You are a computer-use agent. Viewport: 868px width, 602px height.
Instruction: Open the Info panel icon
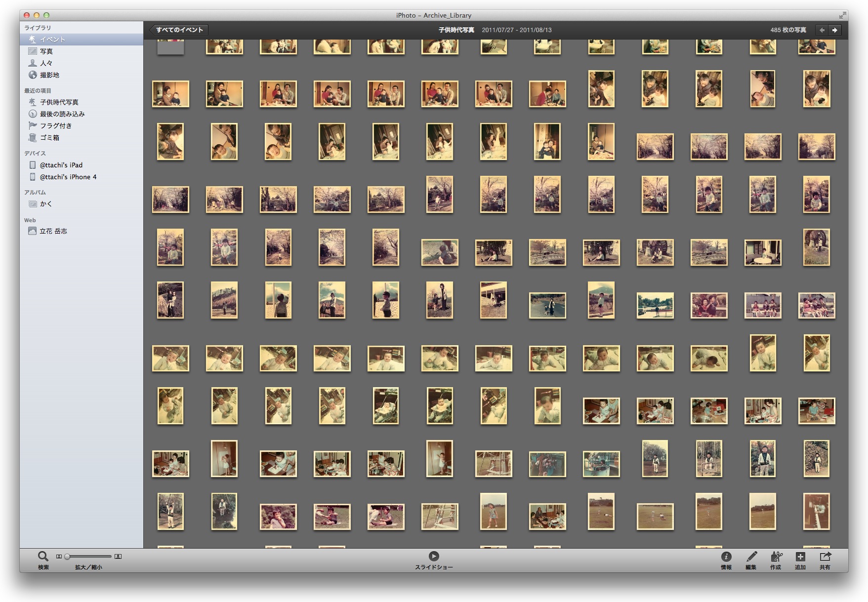[x=726, y=557]
